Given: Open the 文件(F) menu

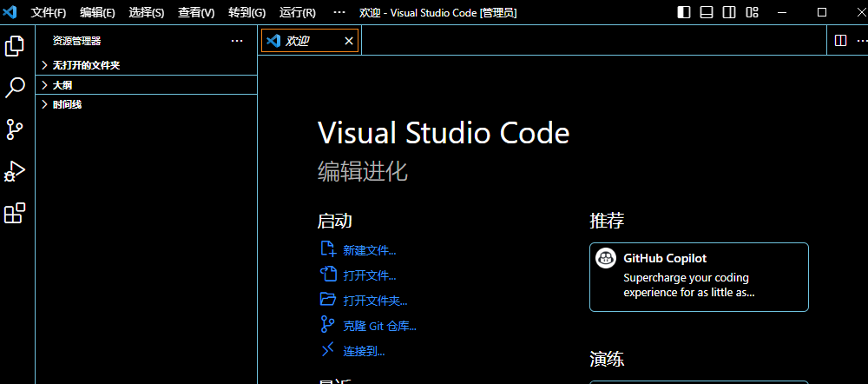Looking at the screenshot, I should coord(49,13).
